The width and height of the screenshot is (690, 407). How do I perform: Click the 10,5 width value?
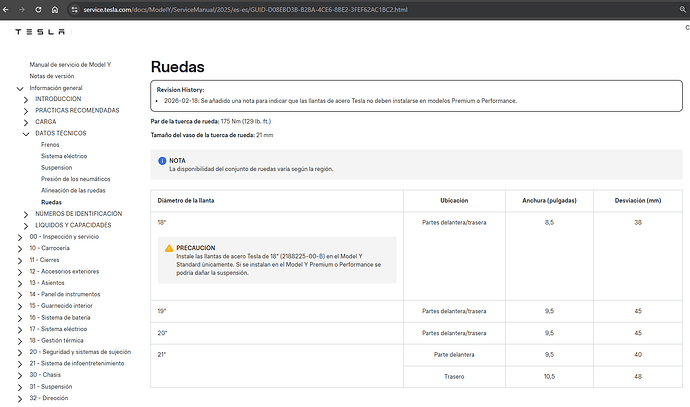[549, 377]
